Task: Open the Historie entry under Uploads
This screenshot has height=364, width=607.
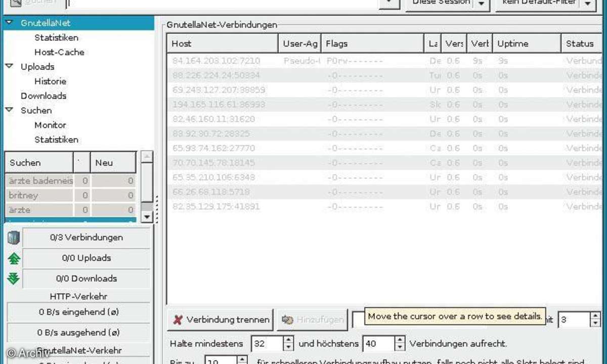Action: click(50, 81)
